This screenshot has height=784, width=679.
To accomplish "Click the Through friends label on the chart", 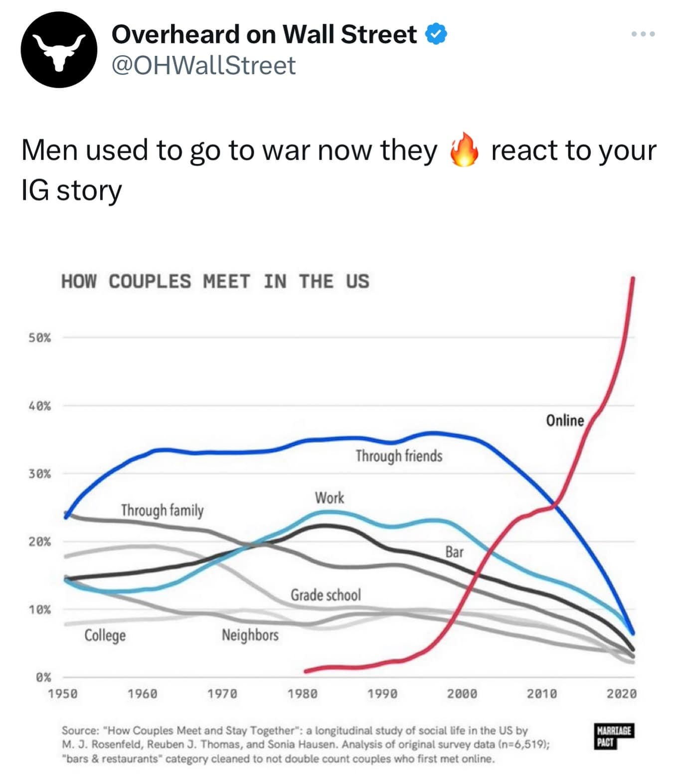I will coord(400,455).
